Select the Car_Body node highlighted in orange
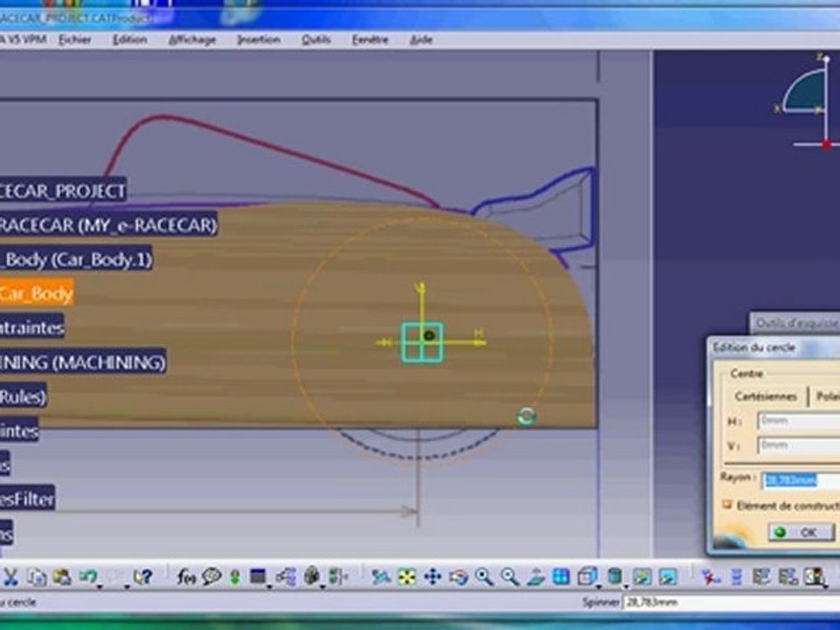Screen dimensions: 840x630 pos(36,294)
